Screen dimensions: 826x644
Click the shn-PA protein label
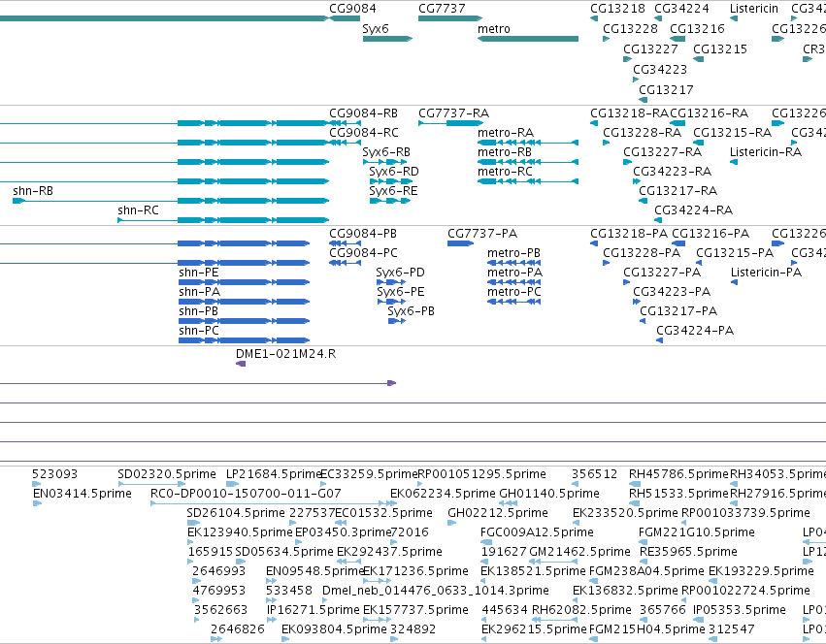200,292
